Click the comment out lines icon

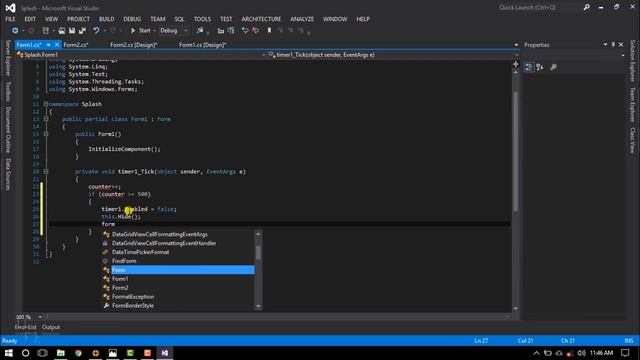click(245, 31)
